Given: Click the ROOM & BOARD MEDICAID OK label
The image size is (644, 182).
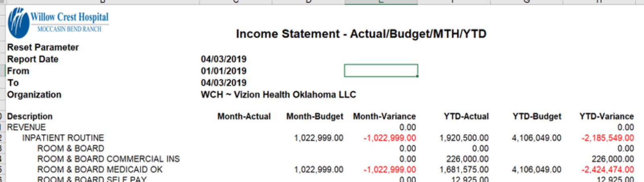Looking at the screenshot, I should [100, 169].
